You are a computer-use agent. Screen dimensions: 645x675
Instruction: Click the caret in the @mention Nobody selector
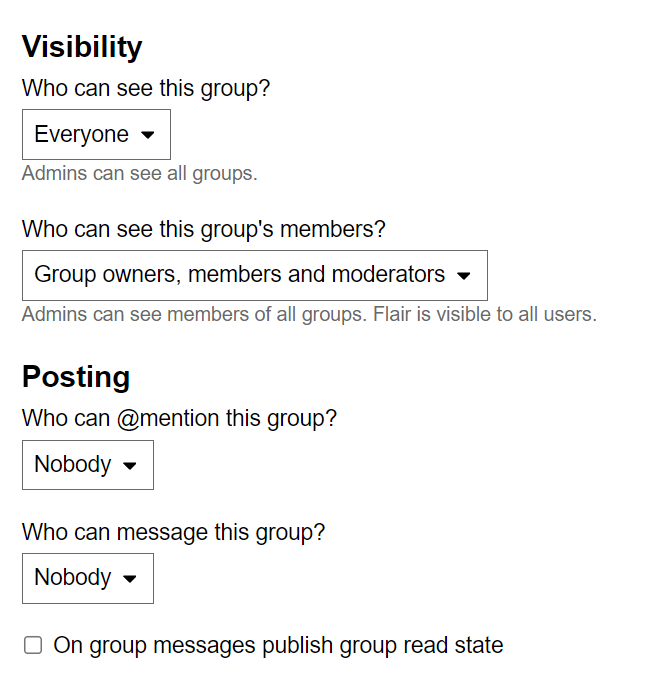pos(129,466)
